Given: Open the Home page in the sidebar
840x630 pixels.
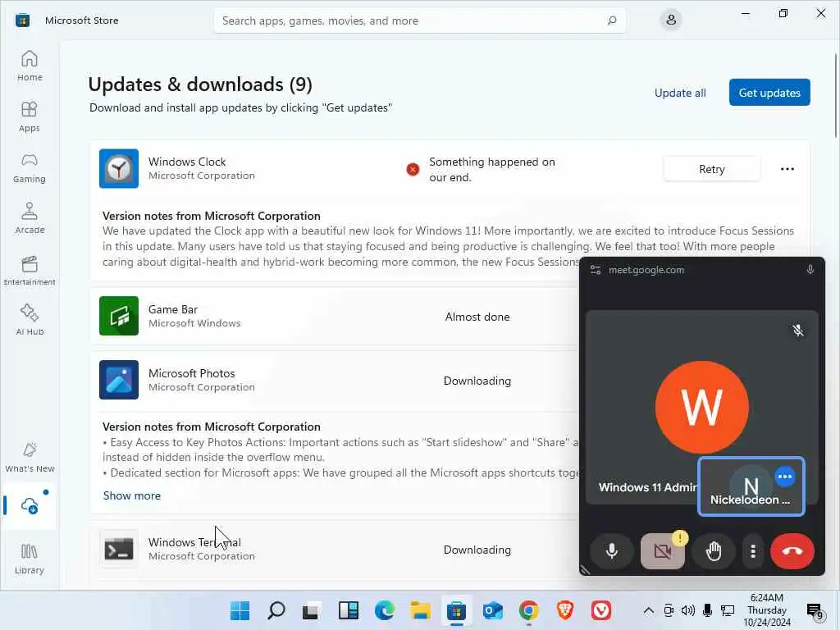Looking at the screenshot, I should pyautogui.click(x=30, y=66).
